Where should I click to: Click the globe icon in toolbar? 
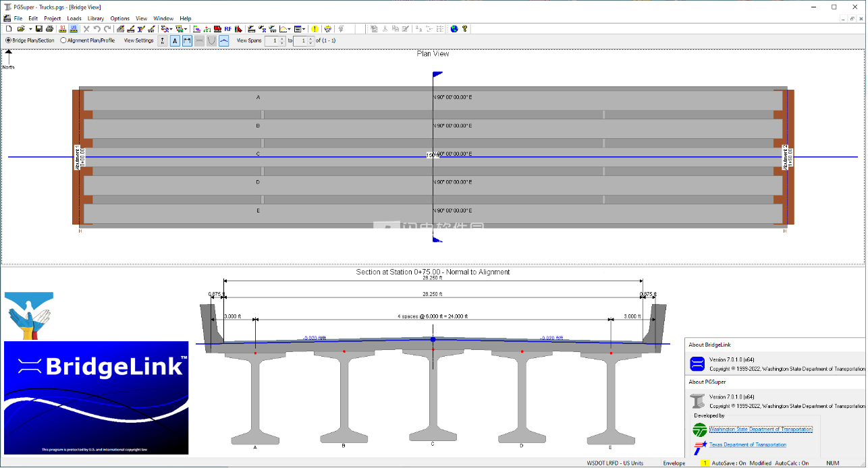[x=454, y=29]
